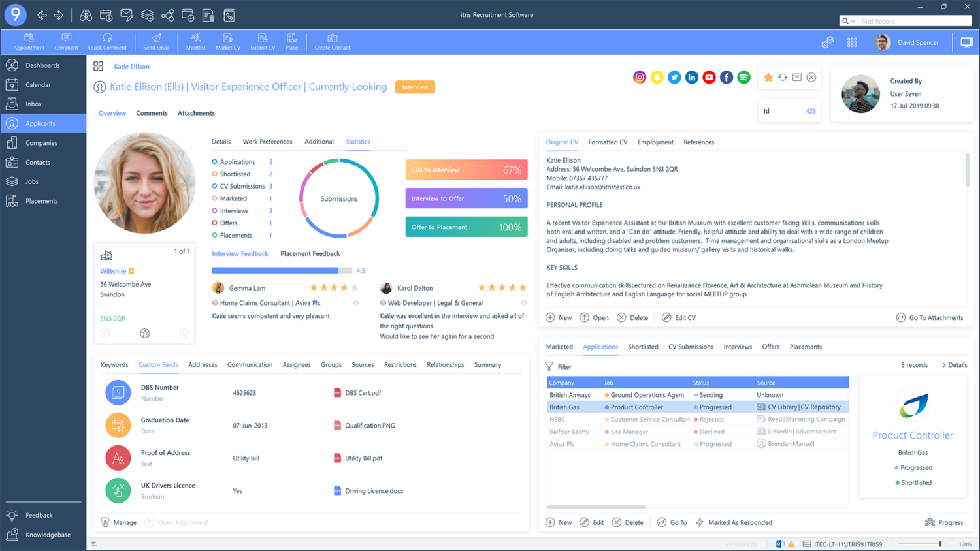Select the Send Email toolbar icon

[x=156, y=41]
